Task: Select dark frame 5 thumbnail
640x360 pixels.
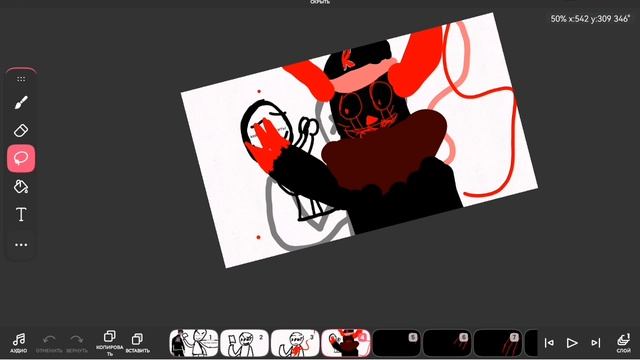Action: [x=396, y=343]
